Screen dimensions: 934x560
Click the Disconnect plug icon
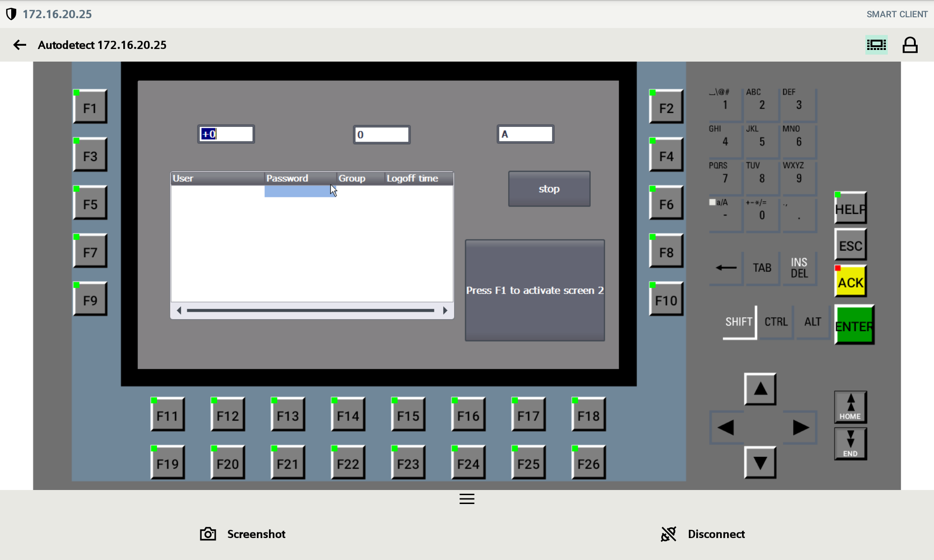coord(668,534)
